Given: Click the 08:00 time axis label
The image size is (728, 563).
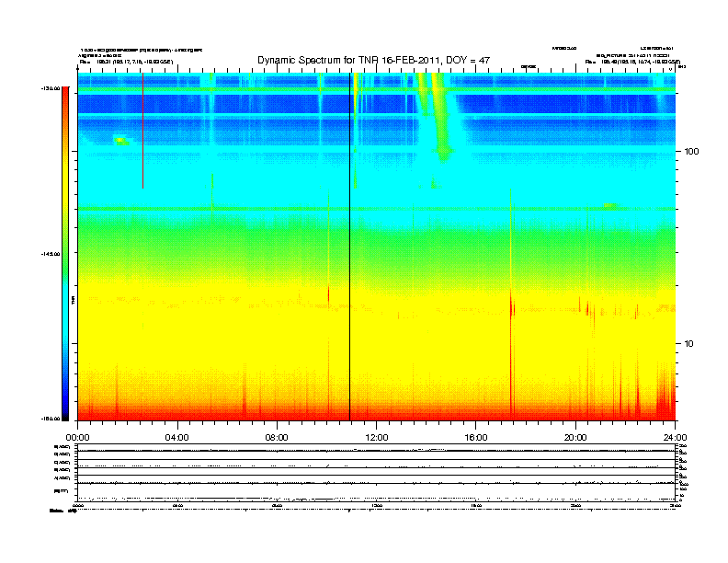Looking at the screenshot, I should (x=277, y=438).
